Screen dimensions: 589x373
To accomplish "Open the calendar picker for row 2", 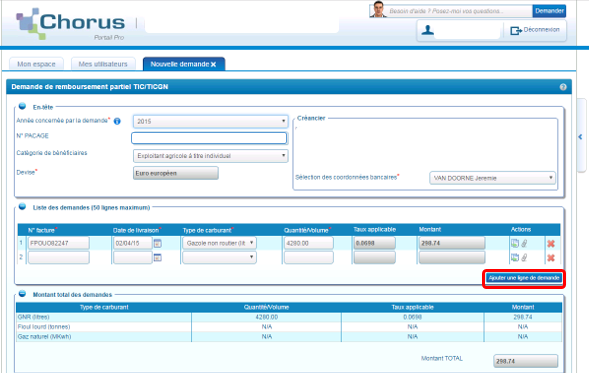I will [158, 258].
